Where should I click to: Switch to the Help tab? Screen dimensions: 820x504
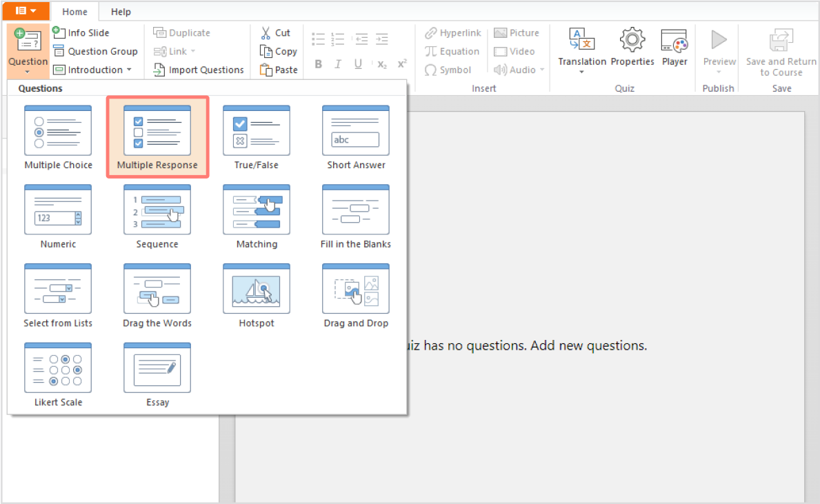point(121,12)
